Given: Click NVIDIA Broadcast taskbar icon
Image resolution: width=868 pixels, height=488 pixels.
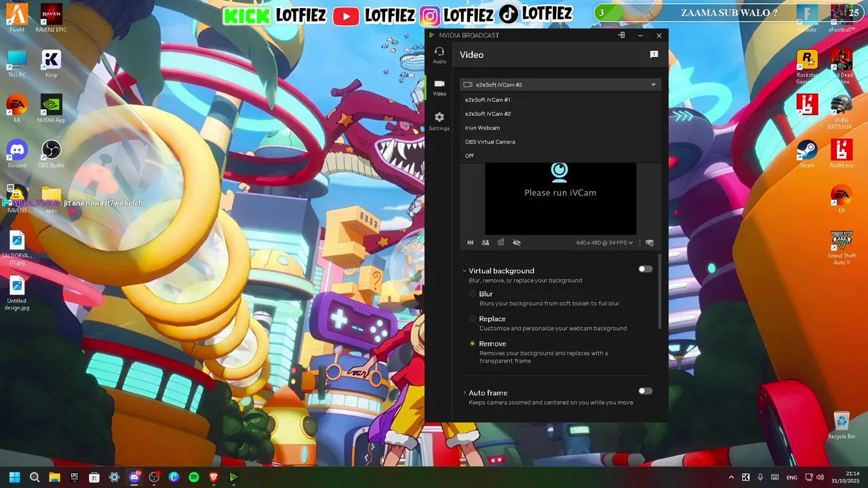Looking at the screenshot, I should coord(234,477).
